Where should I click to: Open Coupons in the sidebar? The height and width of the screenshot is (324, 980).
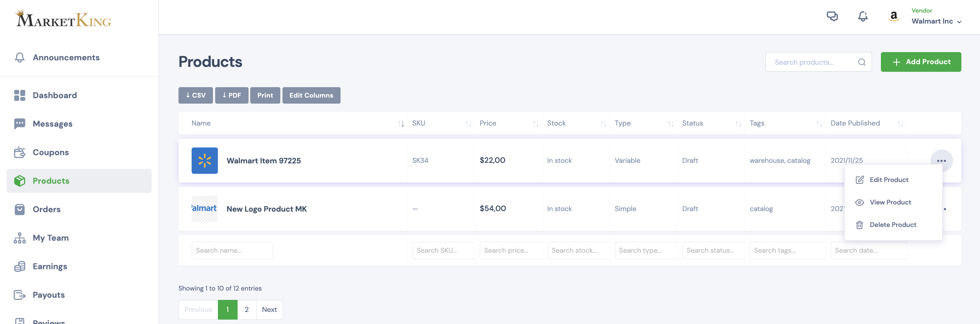coord(51,152)
